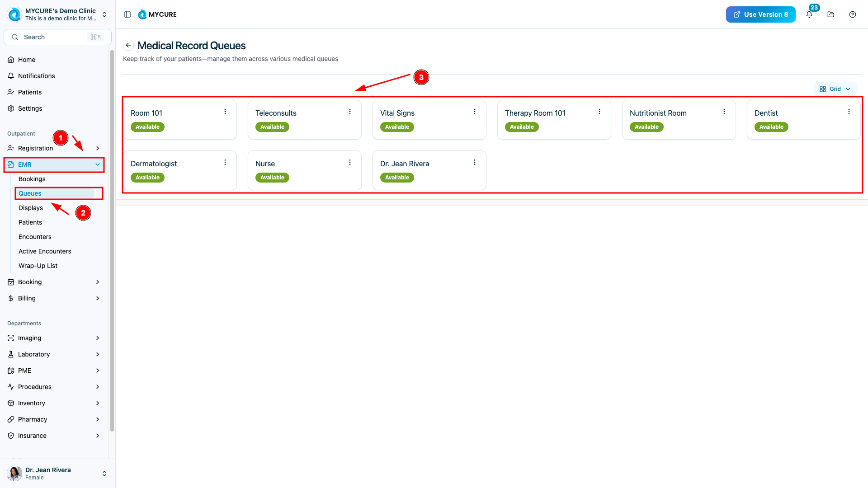Open the notifications bell icon
Image resolution: width=868 pixels, height=488 pixels.
pyautogui.click(x=809, y=14)
